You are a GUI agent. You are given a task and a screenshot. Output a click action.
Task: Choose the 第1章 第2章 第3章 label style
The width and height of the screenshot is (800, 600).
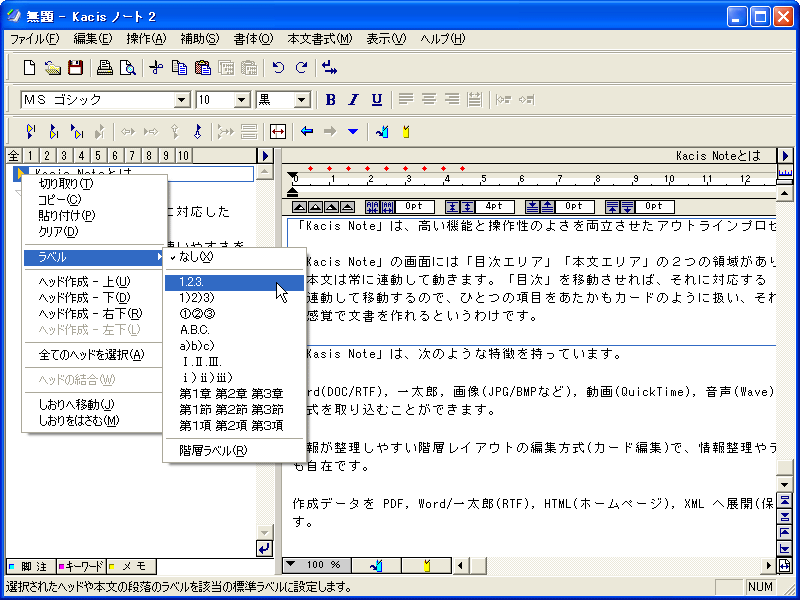pyautogui.click(x=234, y=393)
